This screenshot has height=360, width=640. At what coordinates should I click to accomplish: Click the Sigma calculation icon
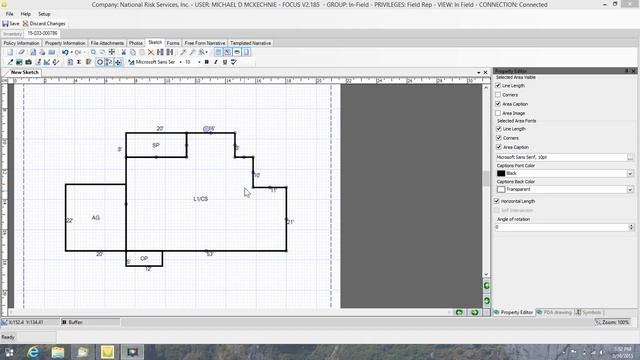79,62
